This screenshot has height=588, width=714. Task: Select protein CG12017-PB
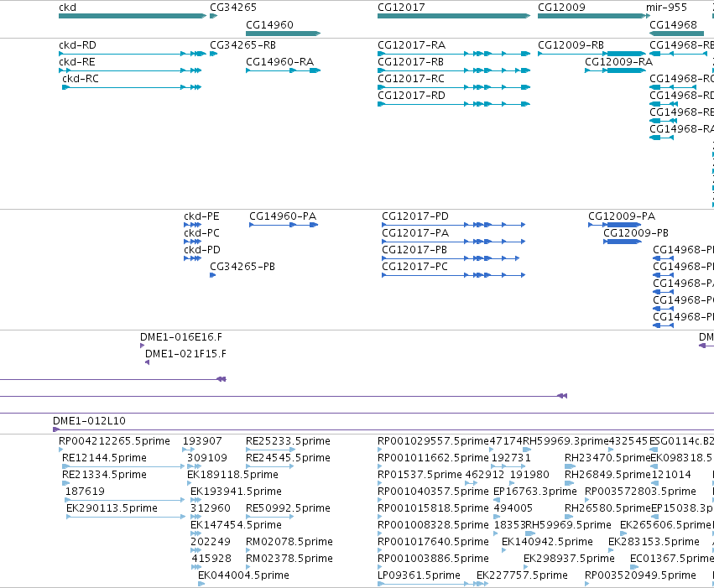[x=414, y=250]
